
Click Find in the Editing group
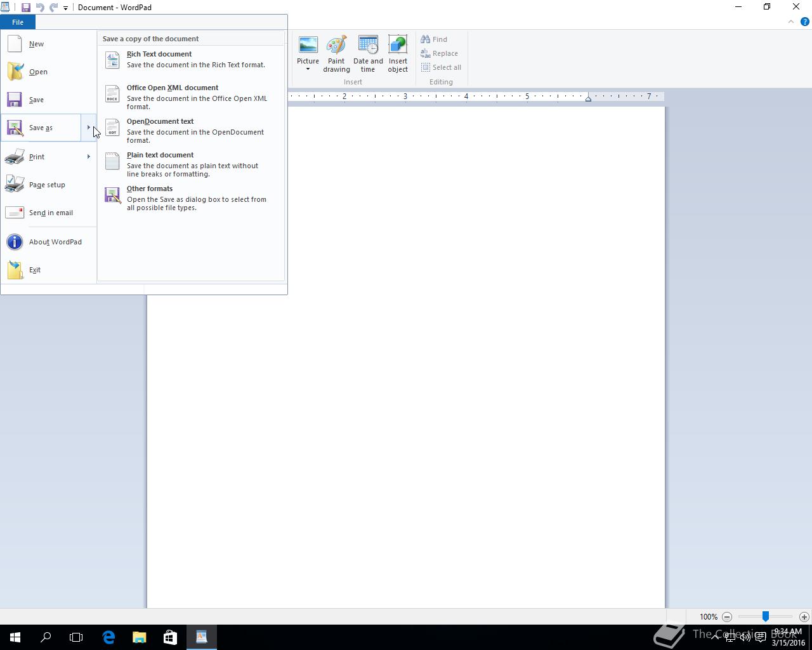click(435, 39)
